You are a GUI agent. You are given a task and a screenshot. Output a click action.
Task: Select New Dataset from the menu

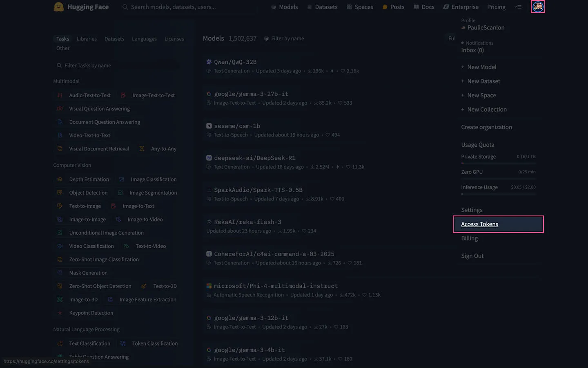click(x=481, y=81)
